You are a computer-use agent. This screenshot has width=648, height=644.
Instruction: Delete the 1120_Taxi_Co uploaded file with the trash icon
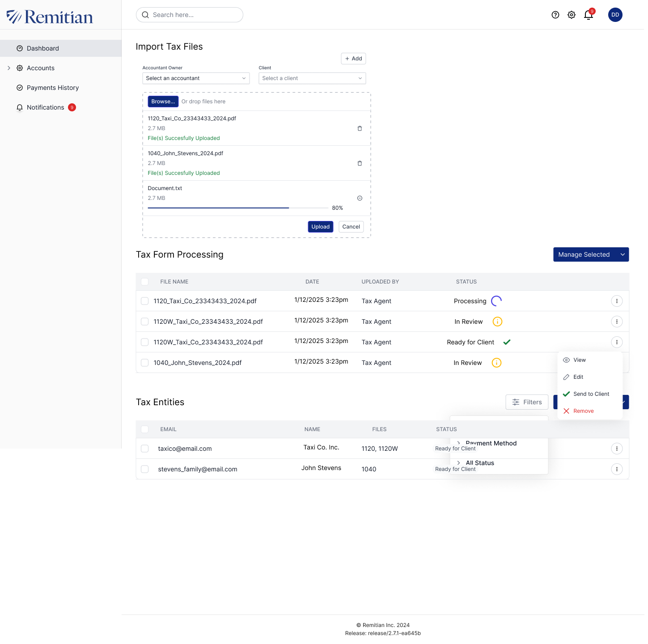coord(360,128)
